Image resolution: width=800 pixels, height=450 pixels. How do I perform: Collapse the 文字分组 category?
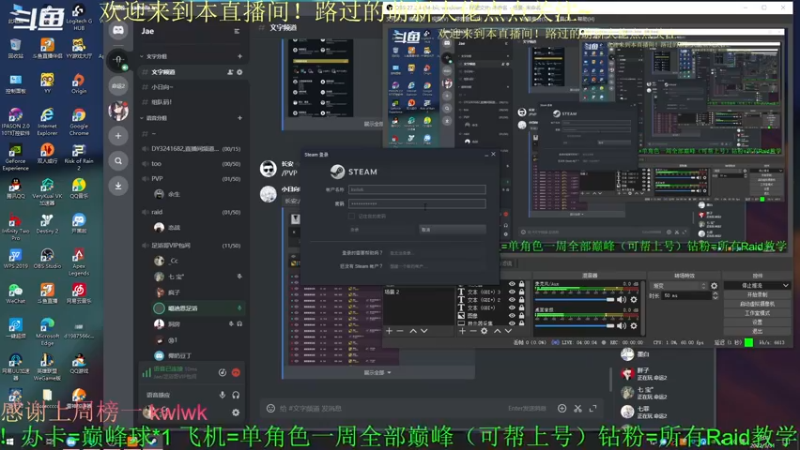[142, 56]
